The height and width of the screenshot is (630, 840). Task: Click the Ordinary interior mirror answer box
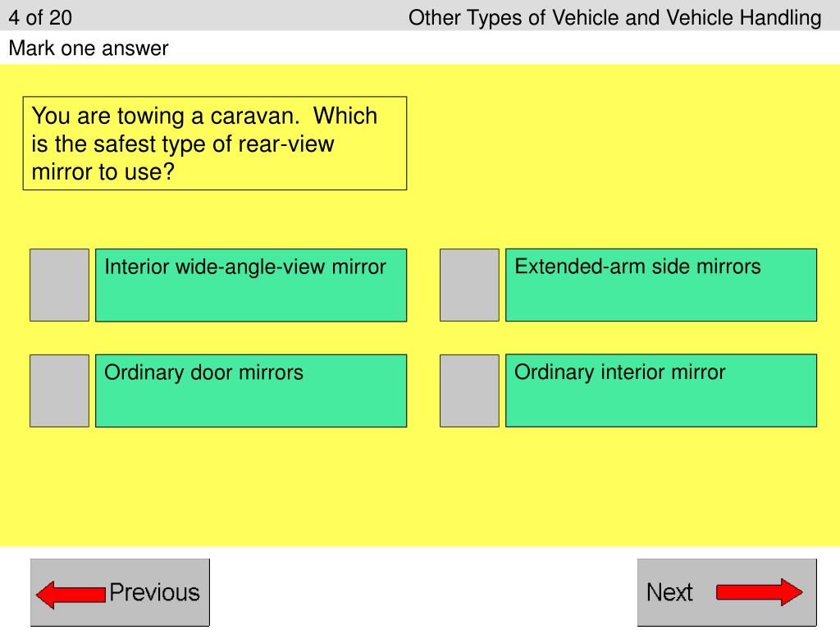(x=661, y=390)
